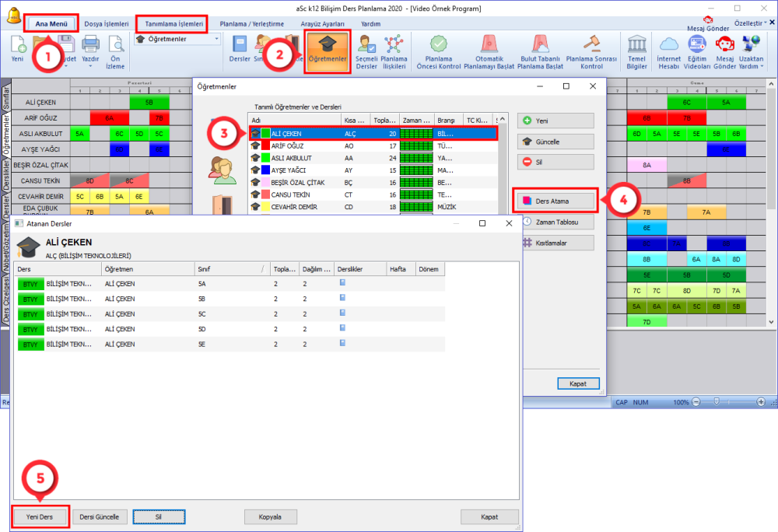Click Sil button in Atanan Dersler window
The image size is (778, 532).
(159, 516)
